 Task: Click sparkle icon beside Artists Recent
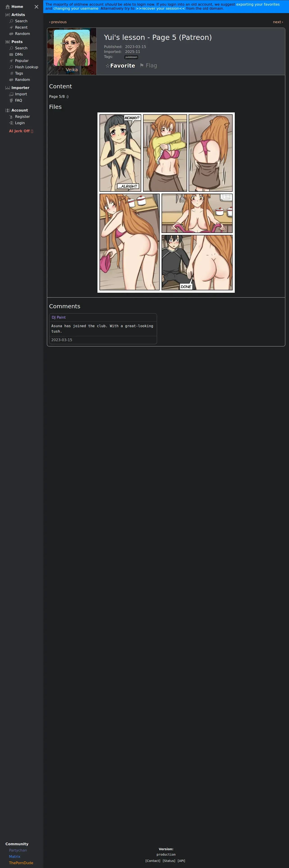[x=11, y=28]
